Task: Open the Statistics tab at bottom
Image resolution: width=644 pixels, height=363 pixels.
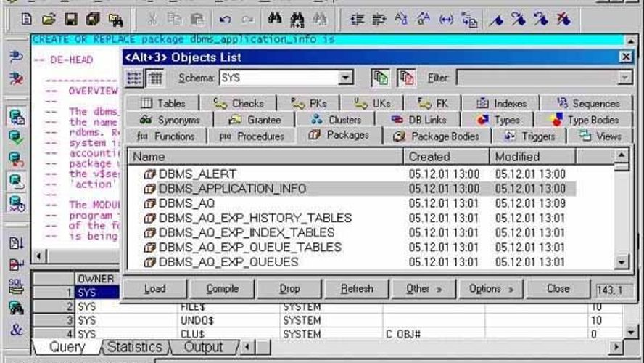Action: (135, 347)
